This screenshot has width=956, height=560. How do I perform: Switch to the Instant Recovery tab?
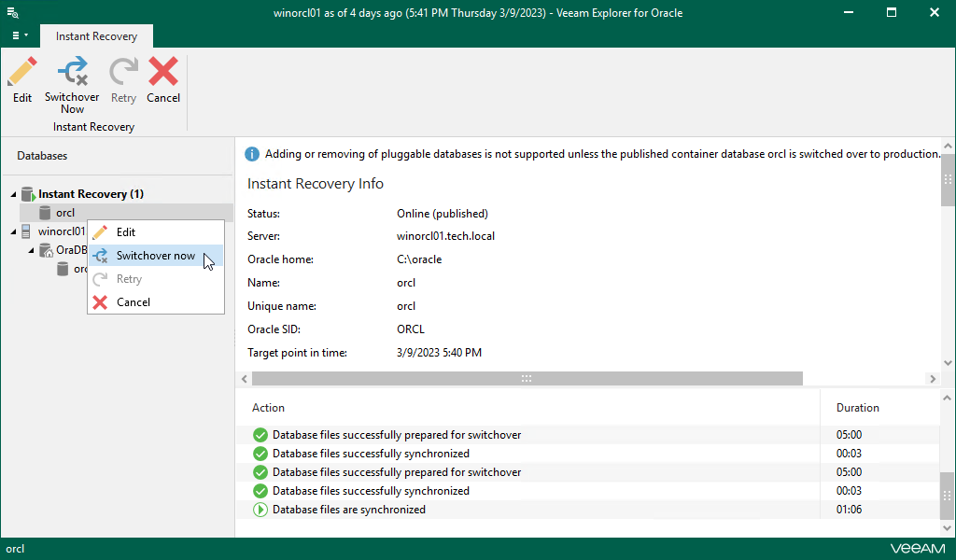click(96, 36)
